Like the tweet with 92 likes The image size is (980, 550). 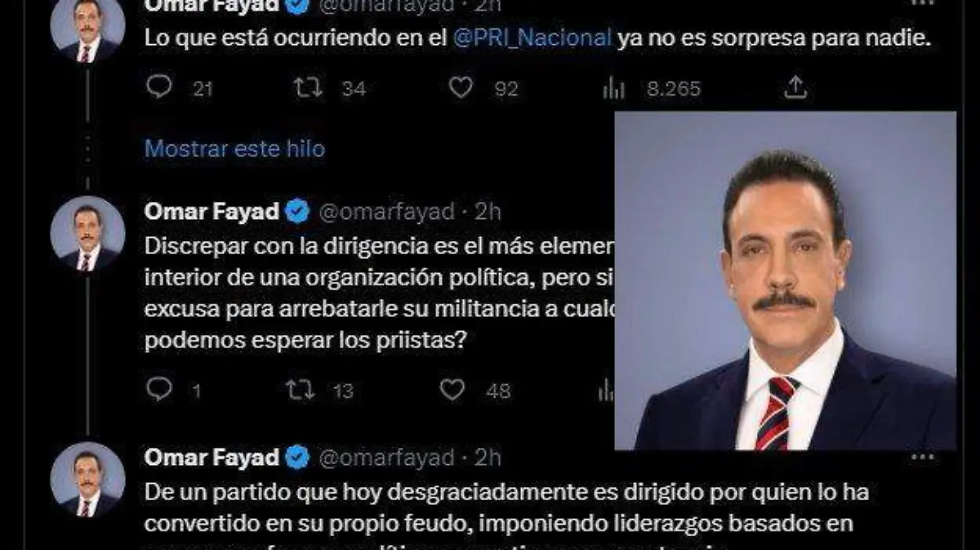461,87
